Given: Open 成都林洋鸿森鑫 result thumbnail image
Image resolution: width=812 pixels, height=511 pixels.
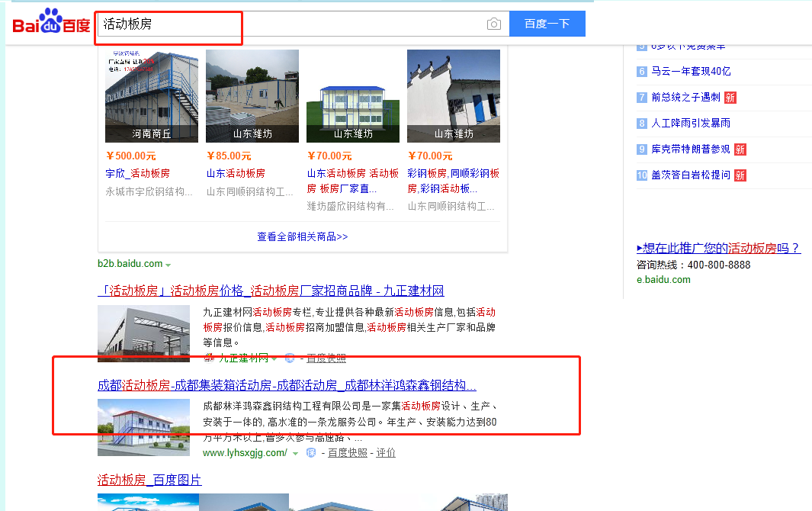Looking at the screenshot, I should click(x=144, y=428).
